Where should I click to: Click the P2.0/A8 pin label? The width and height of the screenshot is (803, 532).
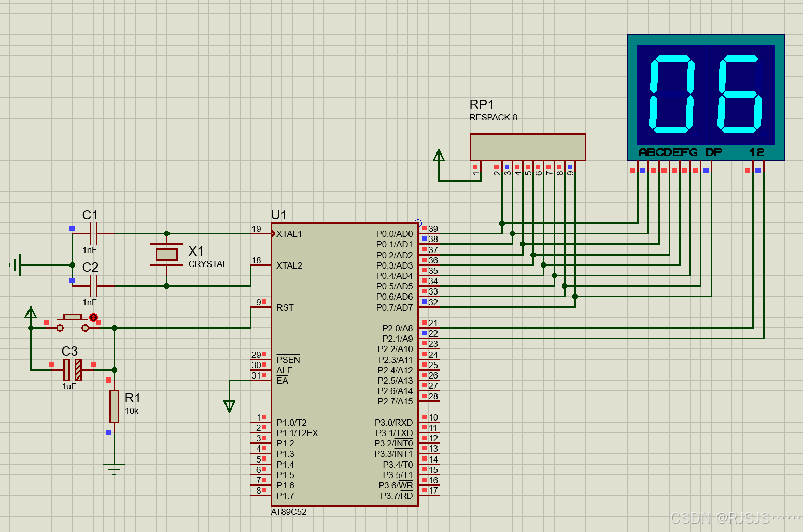pos(398,328)
